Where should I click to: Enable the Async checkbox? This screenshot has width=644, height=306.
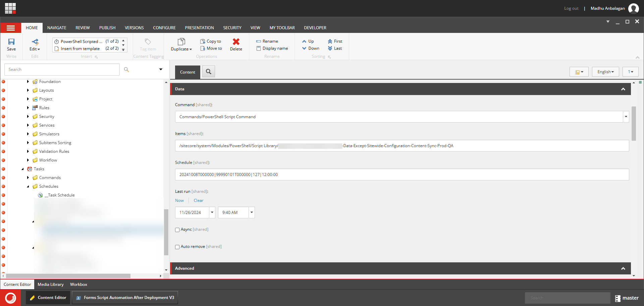pyautogui.click(x=177, y=230)
